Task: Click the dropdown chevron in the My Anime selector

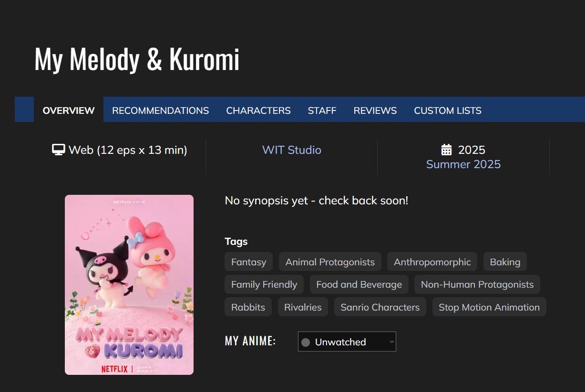Action: point(391,342)
